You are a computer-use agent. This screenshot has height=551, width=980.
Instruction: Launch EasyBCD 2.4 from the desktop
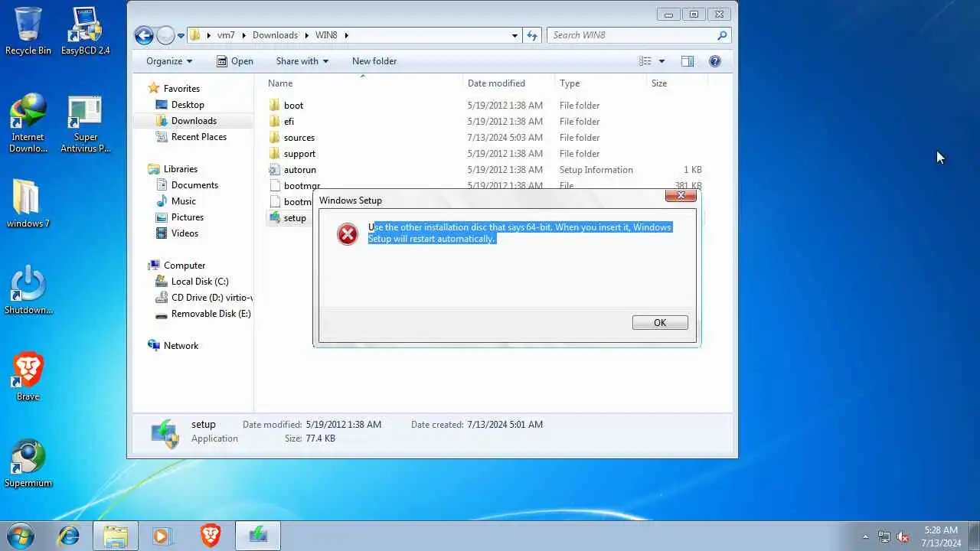pos(85,31)
